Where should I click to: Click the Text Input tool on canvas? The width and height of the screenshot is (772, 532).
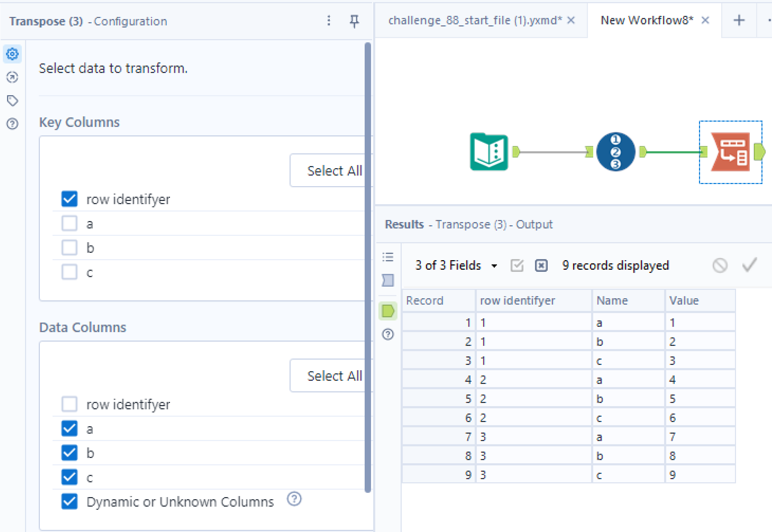pos(489,152)
